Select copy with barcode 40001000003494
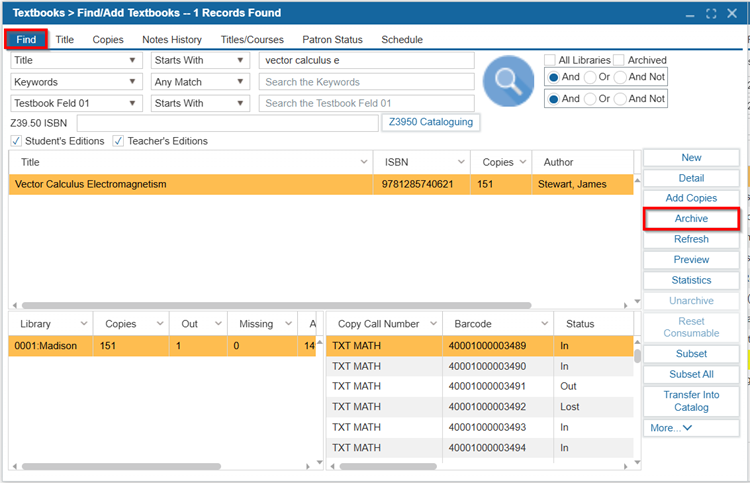 [x=480, y=448]
